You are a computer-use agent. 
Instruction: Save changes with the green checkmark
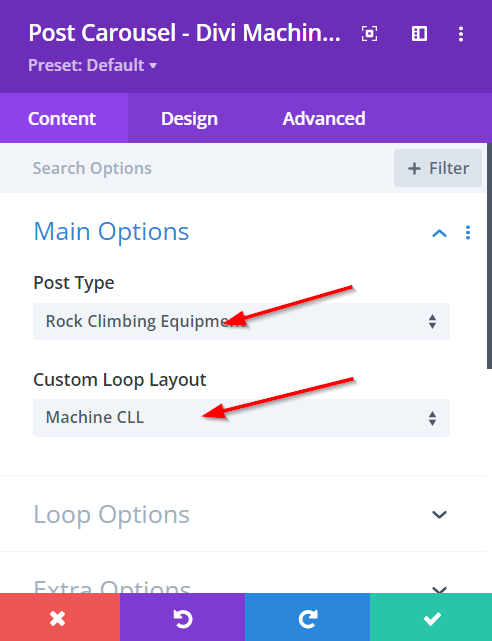431,617
